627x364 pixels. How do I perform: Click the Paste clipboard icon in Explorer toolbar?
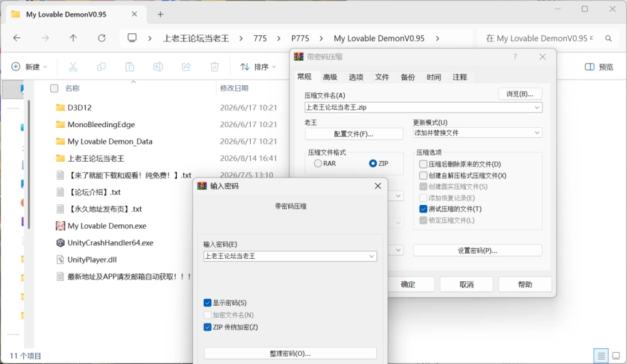pyautogui.click(x=130, y=67)
